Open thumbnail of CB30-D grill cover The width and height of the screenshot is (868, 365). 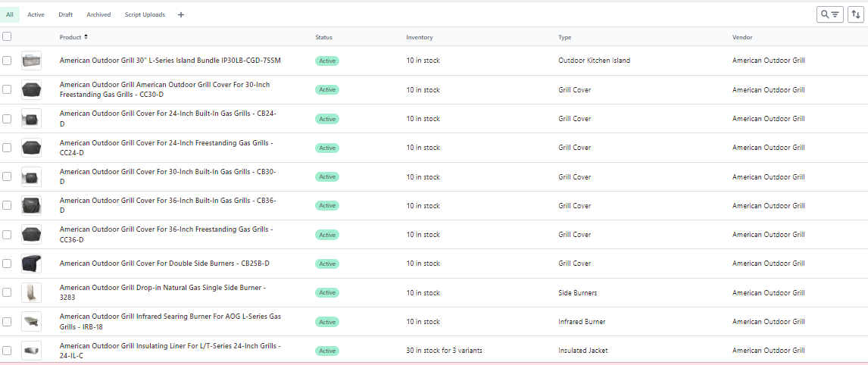pos(31,176)
